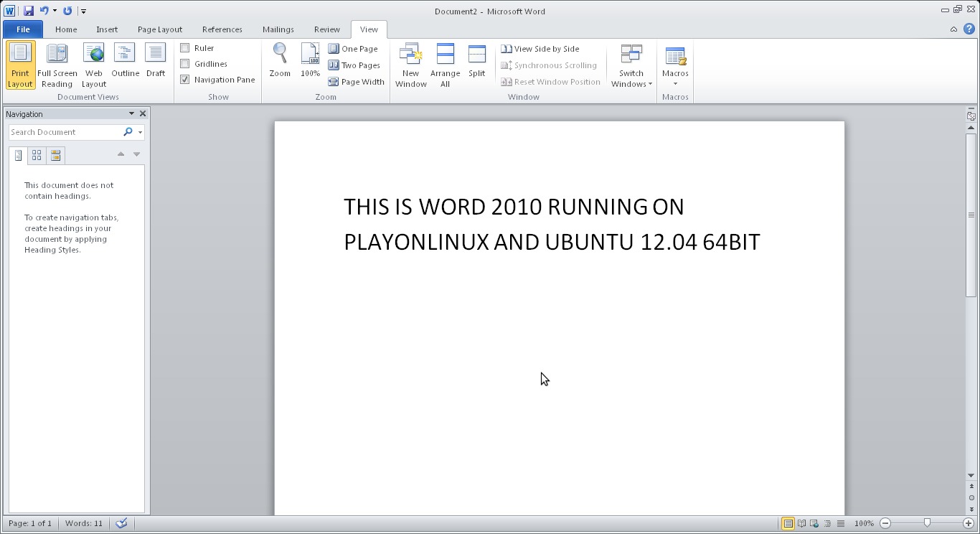
Task: Browse search results tab in Navigation pane
Action: [55, 154]
